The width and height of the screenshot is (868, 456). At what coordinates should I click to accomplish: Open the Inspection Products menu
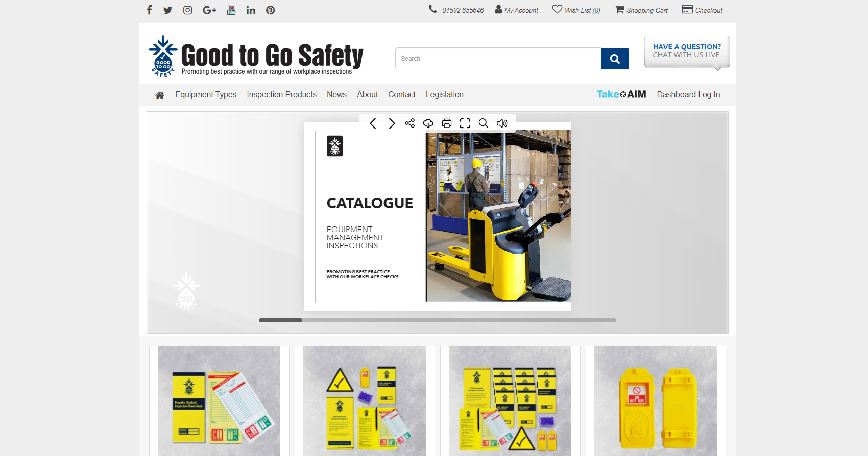tap(281, 95)
